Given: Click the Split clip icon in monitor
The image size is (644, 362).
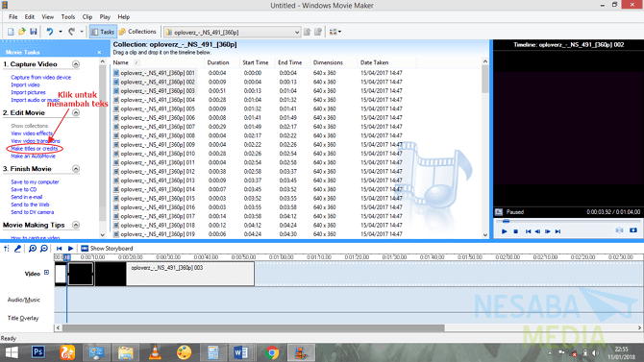Looking at the screenshot, I should (619, 230).
